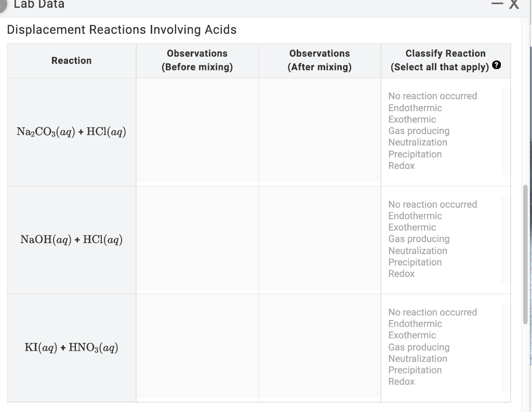Click the before-mixing observations cell for NaOH + HCl
This screenshot has height=412, width=532.
tap(197, 239)
